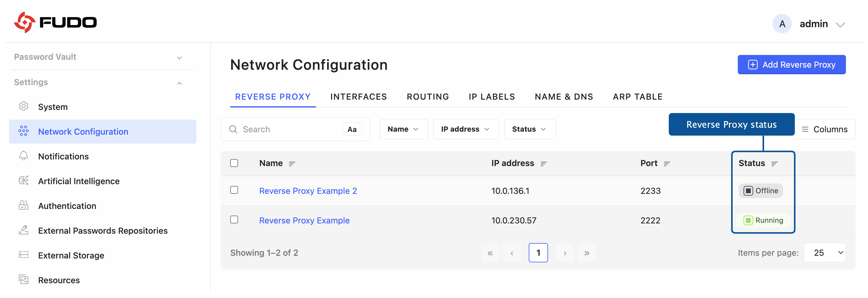Screen dimensions: 868x298
Task: Open the Status filter dropdown
Action: point(529,129)
